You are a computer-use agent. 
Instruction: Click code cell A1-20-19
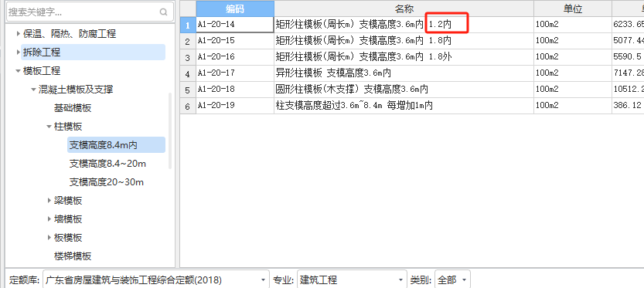point(235,106)
